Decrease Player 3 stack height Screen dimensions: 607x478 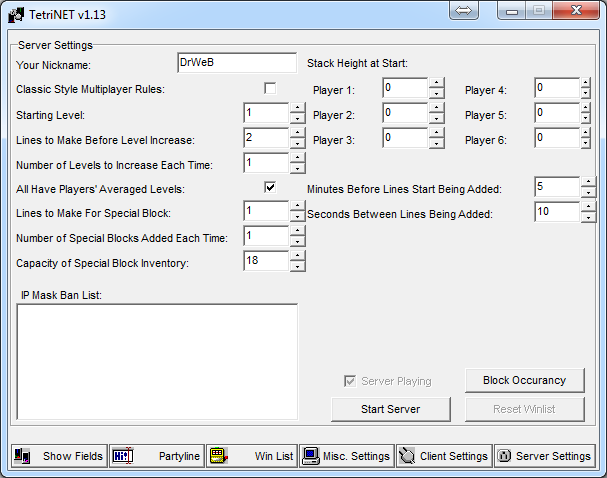436,144
